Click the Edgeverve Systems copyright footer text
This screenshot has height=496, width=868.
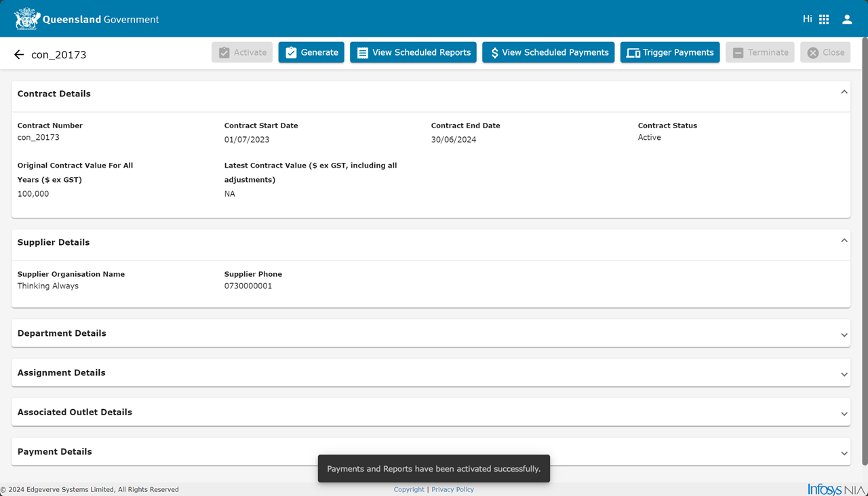coord(90,489)
